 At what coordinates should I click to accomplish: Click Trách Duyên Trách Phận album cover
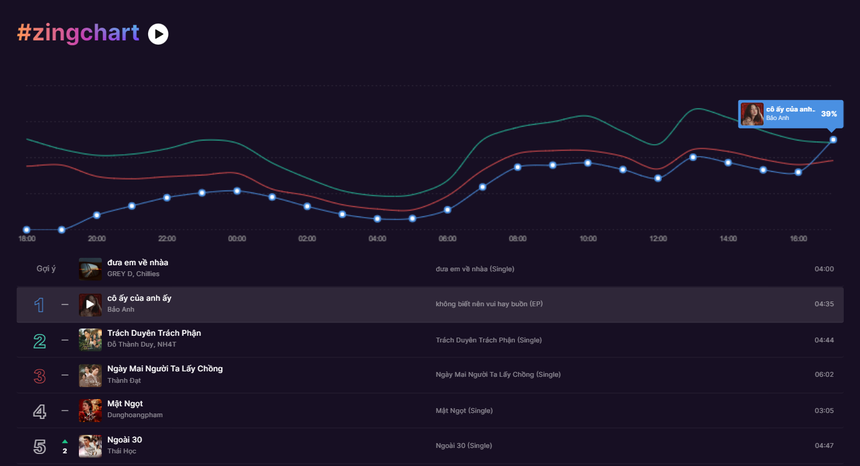point(90,339)
